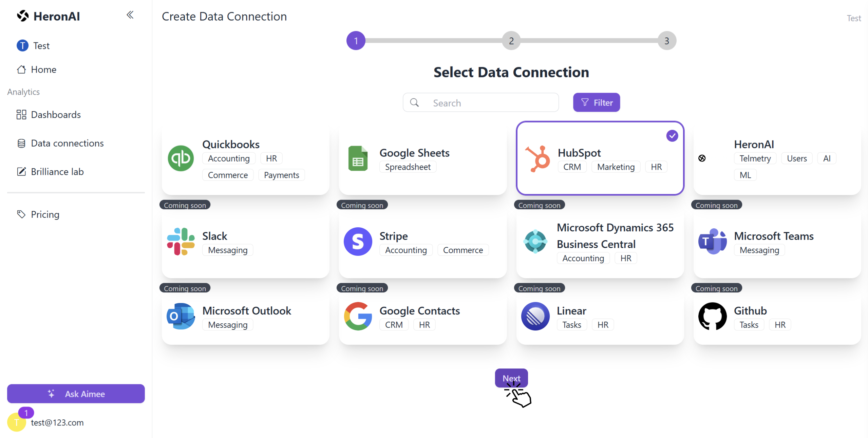
Task: Click the Microsoft Teams logo
Action: pyautogui.click(x=713, y=242)
